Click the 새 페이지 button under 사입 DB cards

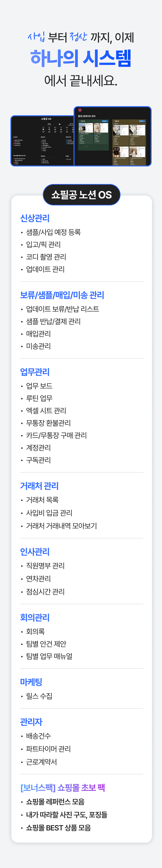86,147
